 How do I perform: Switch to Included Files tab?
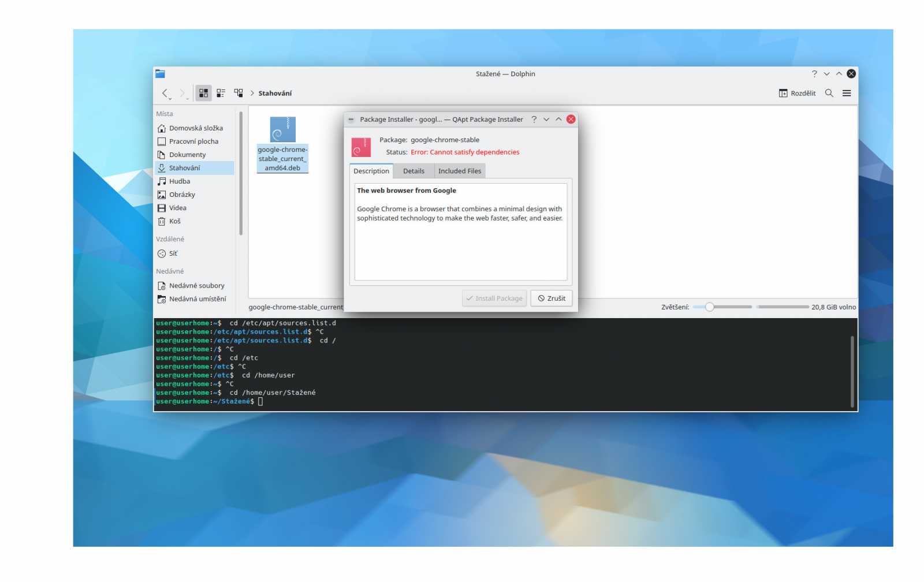460,171
